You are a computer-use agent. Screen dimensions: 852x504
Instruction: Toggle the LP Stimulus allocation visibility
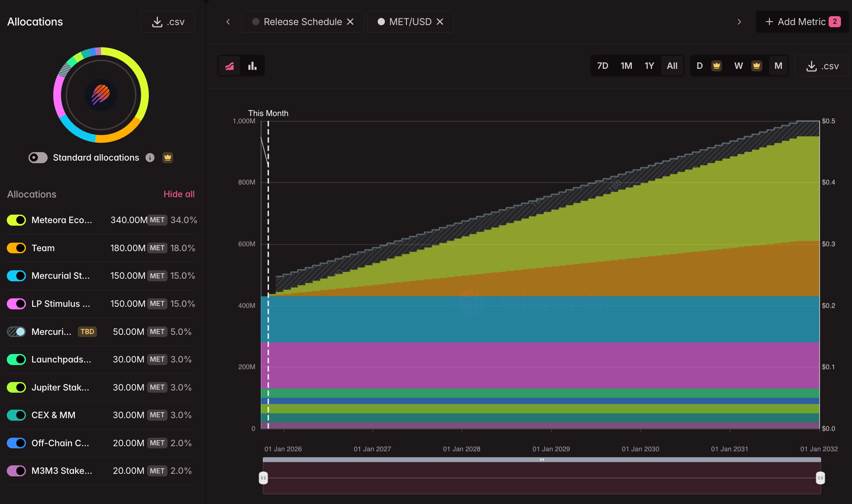click(x=17, y=304)
